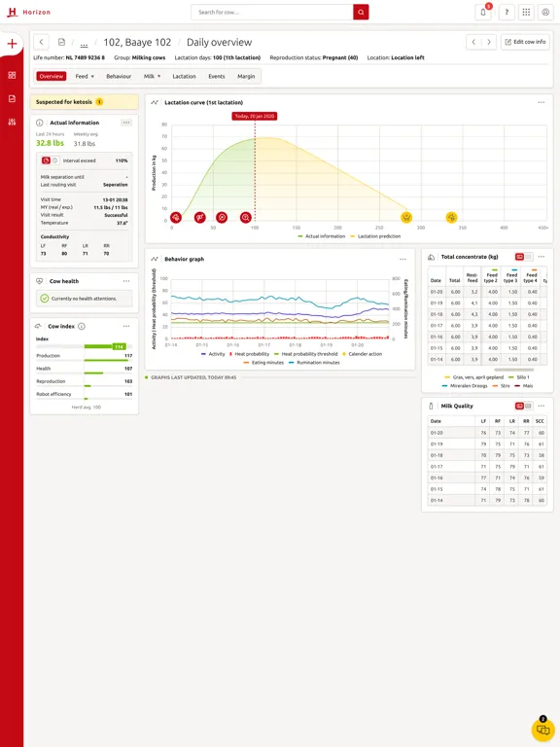Switch to the Events tab
Viewport: 560px width, 747px height.
click(x=217, y=76)
